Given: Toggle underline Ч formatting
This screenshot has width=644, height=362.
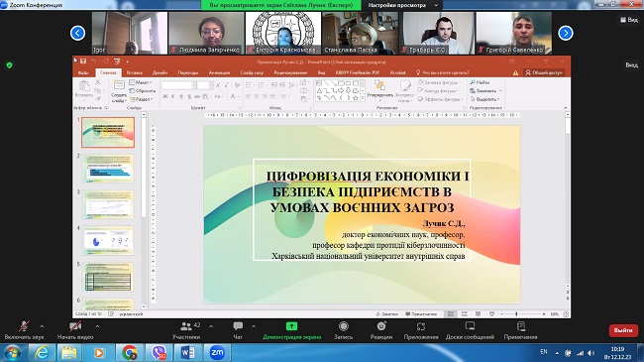Looking at the screenshot, I should click(180, 96).
